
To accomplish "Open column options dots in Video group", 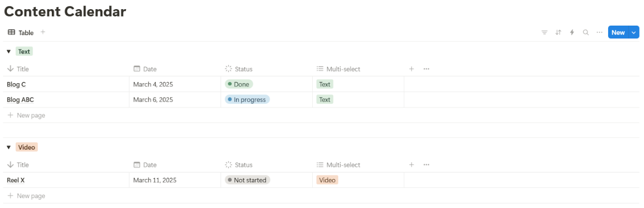I will [426, 165].
